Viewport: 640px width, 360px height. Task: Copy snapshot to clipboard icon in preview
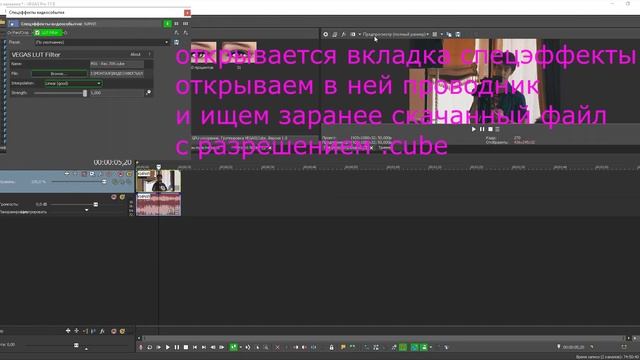[449, 35]
